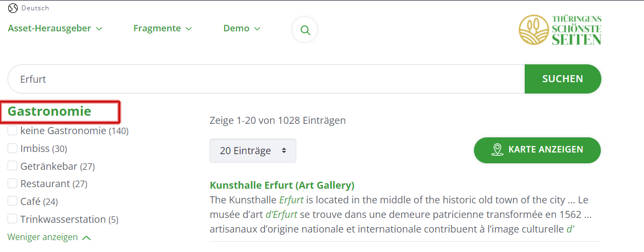Viewport: 644px width, 252px height.
Task: Click the map pin icon on Karte anzeigen
Action: coord(497,149)
